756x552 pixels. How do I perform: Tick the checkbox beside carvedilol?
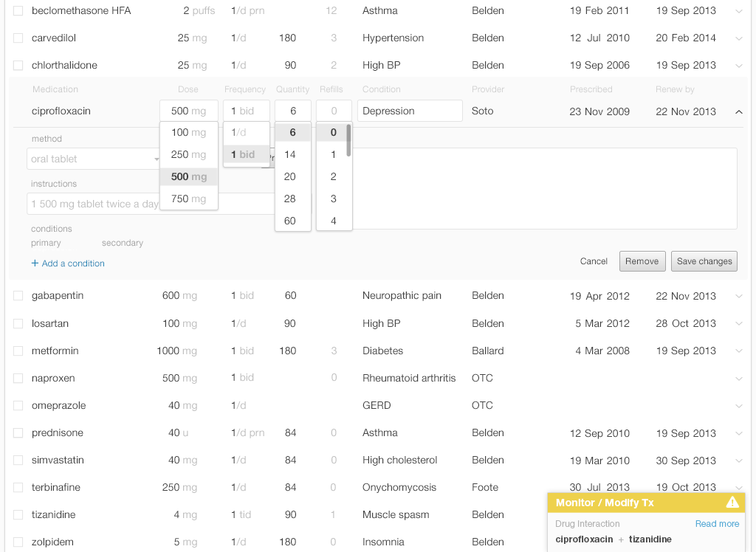point(18,38)
